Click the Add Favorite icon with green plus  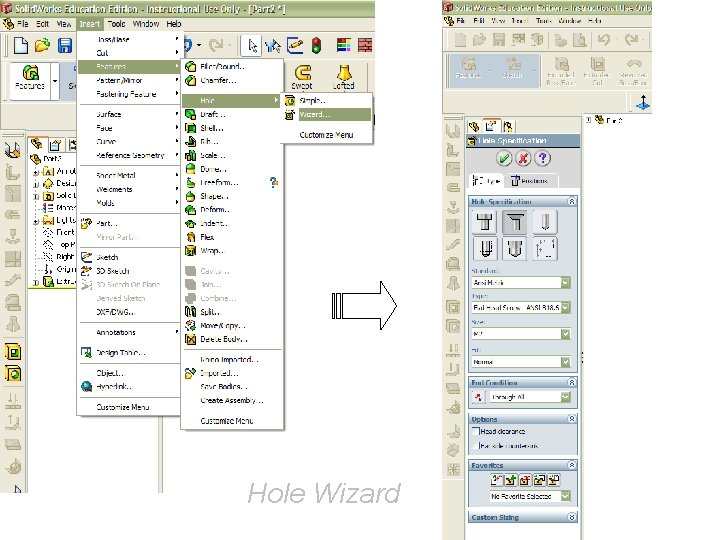(510, 480)
